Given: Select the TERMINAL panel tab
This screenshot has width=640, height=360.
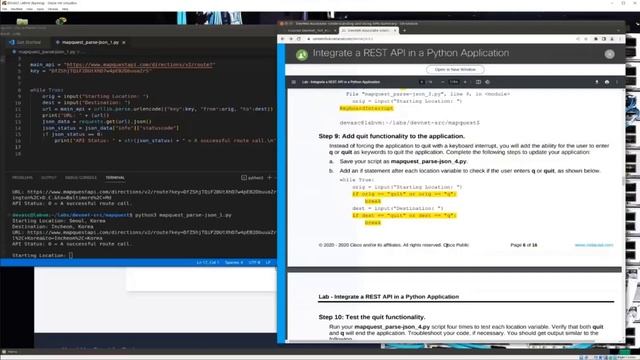Looking at the screenshot, I should [x=115, y=178].
